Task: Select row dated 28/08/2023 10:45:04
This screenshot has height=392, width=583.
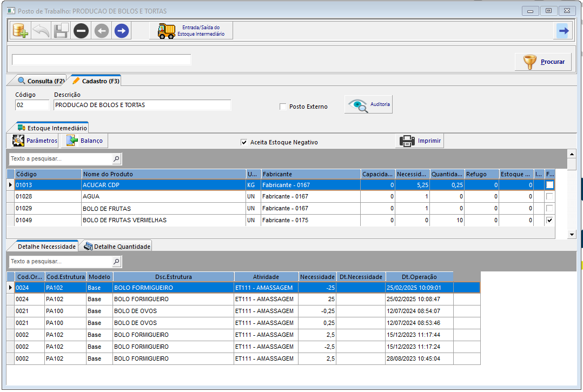Action: tap(247, 358)
